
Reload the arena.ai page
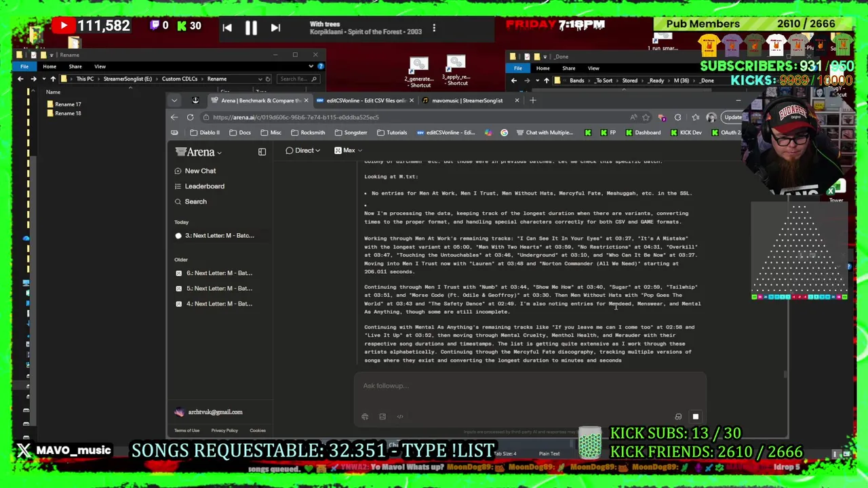click(x=191, y=117)
